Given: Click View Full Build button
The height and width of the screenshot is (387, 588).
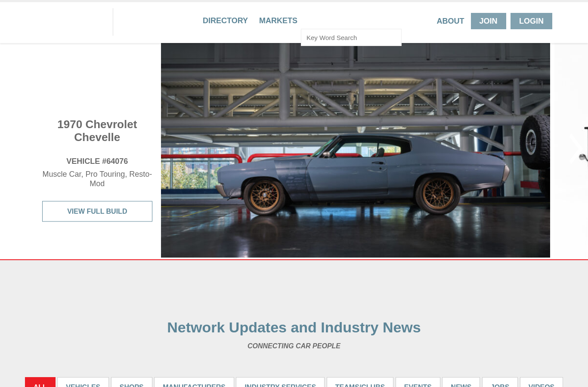Looking at the screenshot, I should click(x=97, y=212).
